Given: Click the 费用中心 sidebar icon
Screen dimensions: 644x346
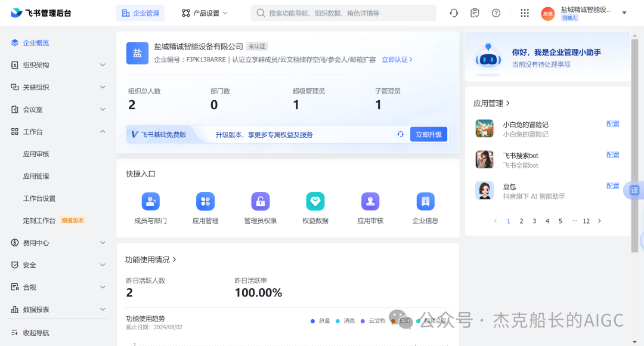Looking at the screenshot, I should (15, 242).
